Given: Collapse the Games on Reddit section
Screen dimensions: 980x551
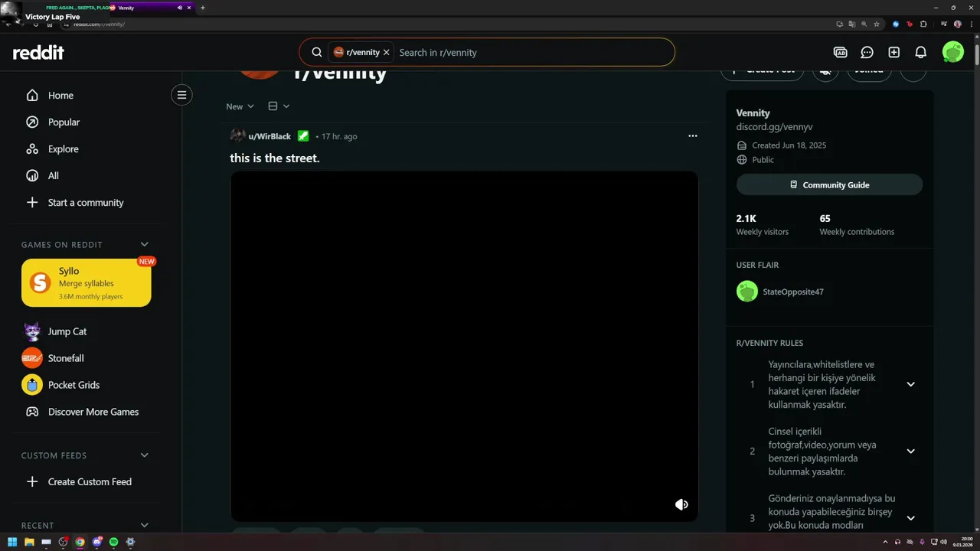Looking at the screenshot, I should 144,245.
